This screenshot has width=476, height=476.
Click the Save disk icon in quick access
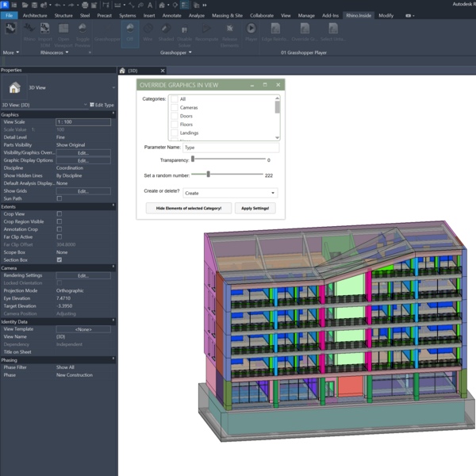(34, 5)
